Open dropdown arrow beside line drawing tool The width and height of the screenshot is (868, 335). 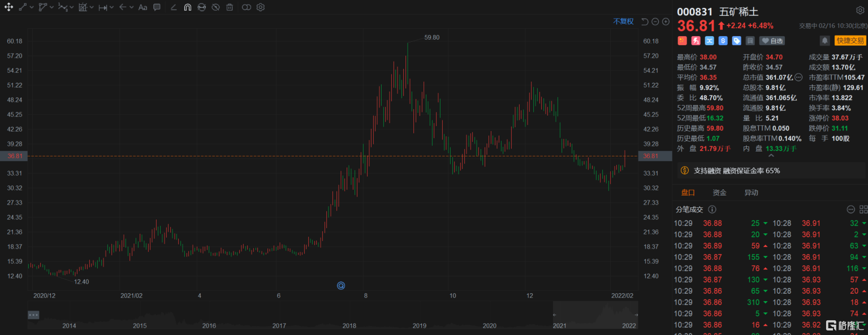32,7
